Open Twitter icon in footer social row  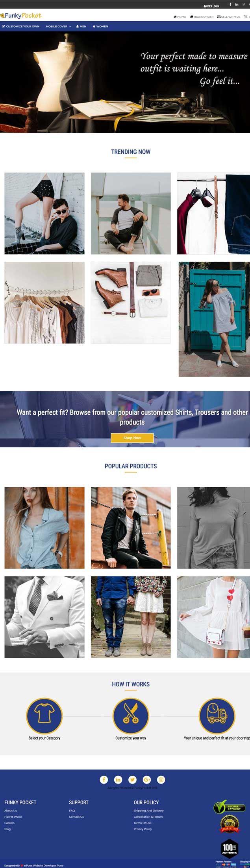pos(132,779)
